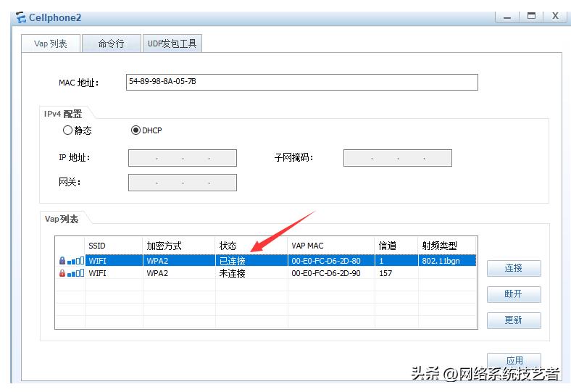Click the 射频类型 column header
Image resolution: width=571 pixels, height=392 pixels.
point(447,246)
